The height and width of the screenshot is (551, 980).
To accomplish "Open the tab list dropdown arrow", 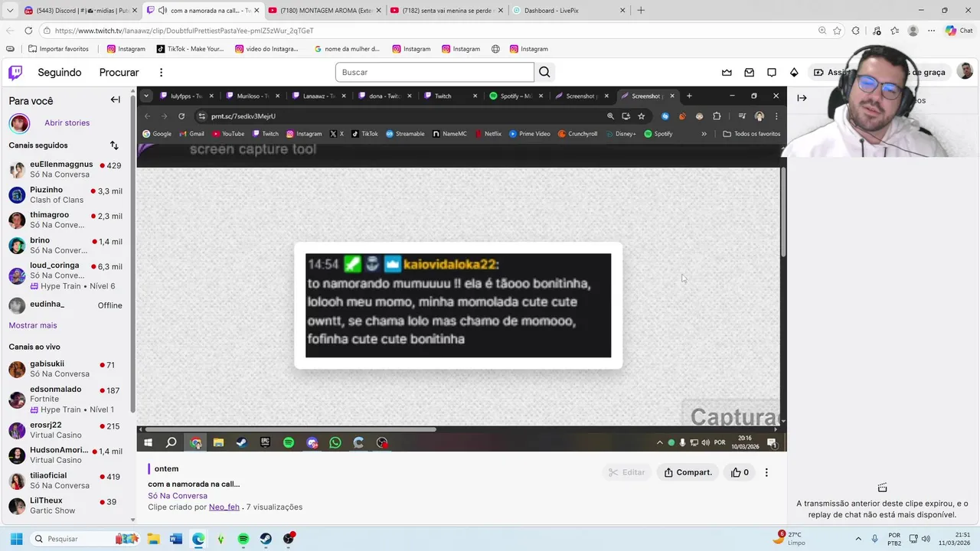I will pos(10,11).
